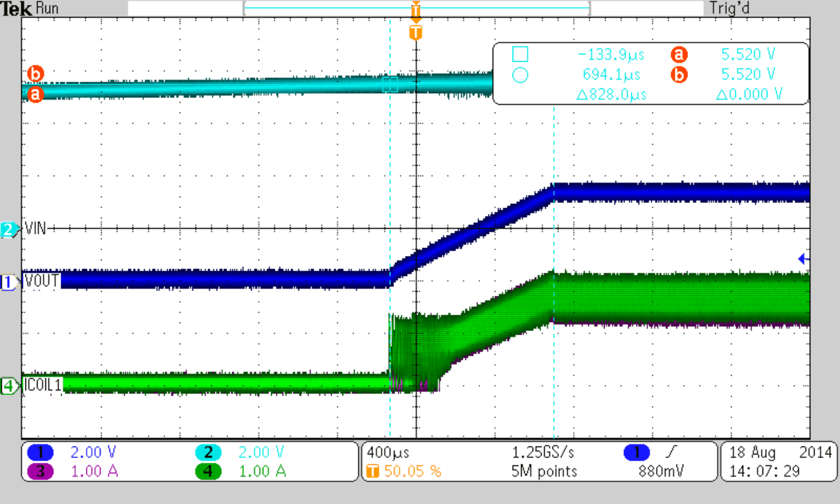Viewport: 840px width, 504px height.
Task: Select cursor a marker on the waveform
Action: 35,94
